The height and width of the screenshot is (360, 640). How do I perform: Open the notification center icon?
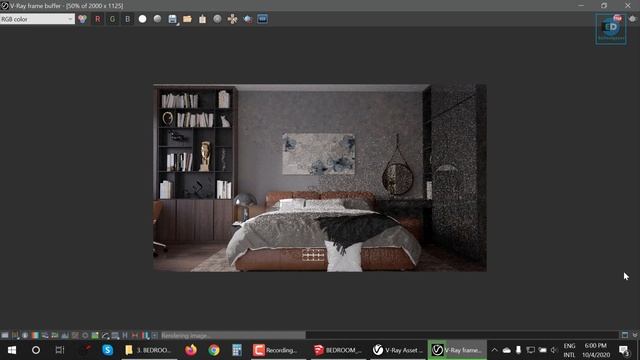(x=624, y=350)
